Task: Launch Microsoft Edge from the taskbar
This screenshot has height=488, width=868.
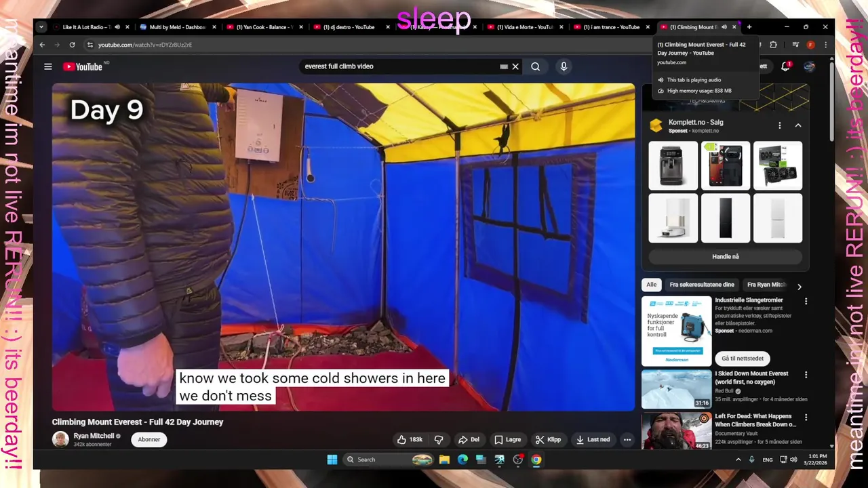Action: (462, 460)
